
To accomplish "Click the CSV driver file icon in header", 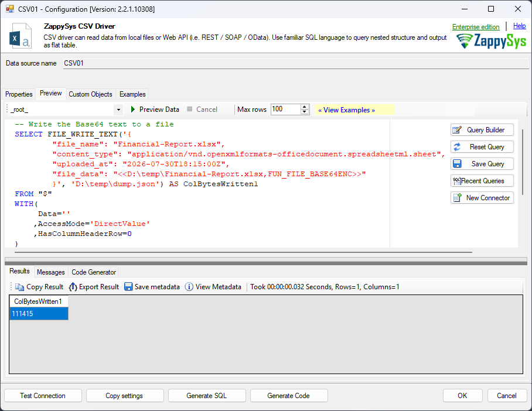I will click(x=21, y=35).
